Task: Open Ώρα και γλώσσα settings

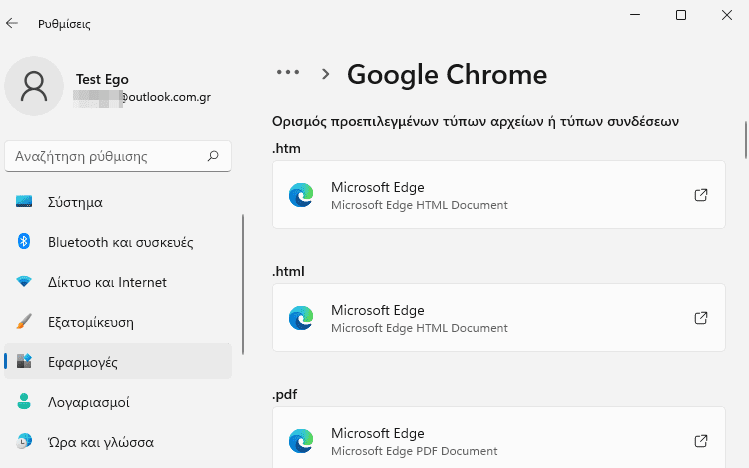Action: [118, 442]
